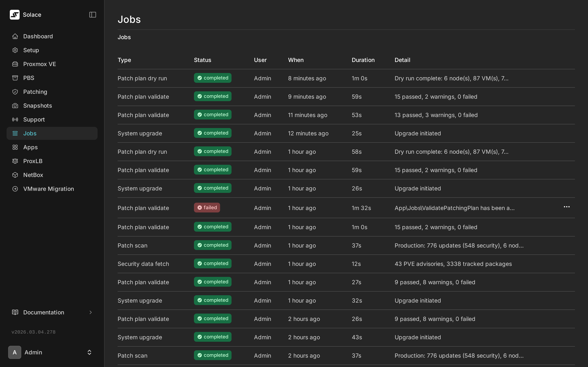Open Setup settings
This screenshot has height=367, width=588.
tap(31, 50)
